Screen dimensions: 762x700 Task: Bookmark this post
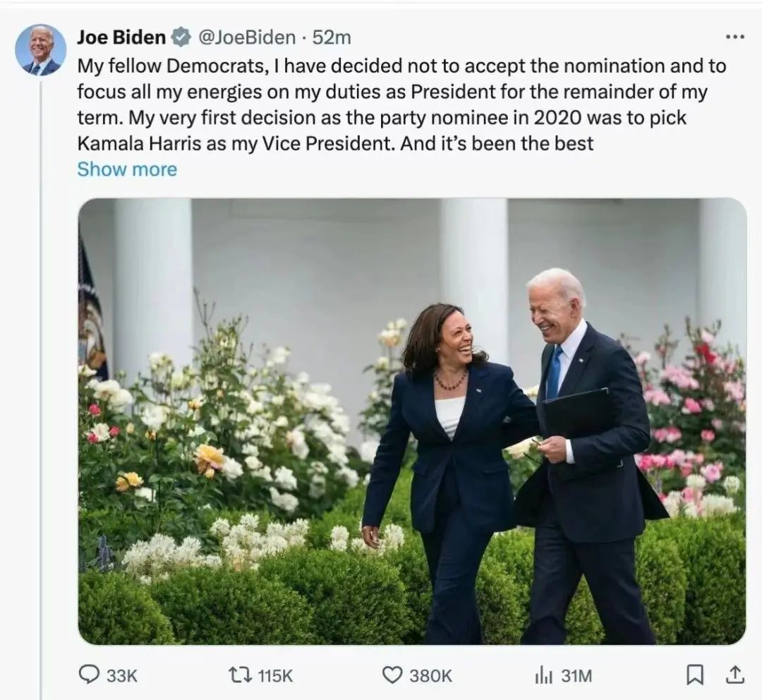[x=695, y=675]
